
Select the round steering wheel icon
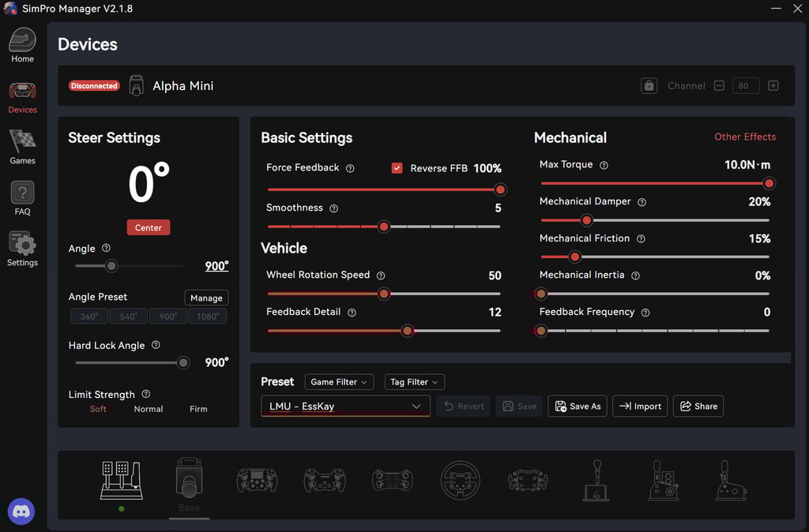click(461, 480)
